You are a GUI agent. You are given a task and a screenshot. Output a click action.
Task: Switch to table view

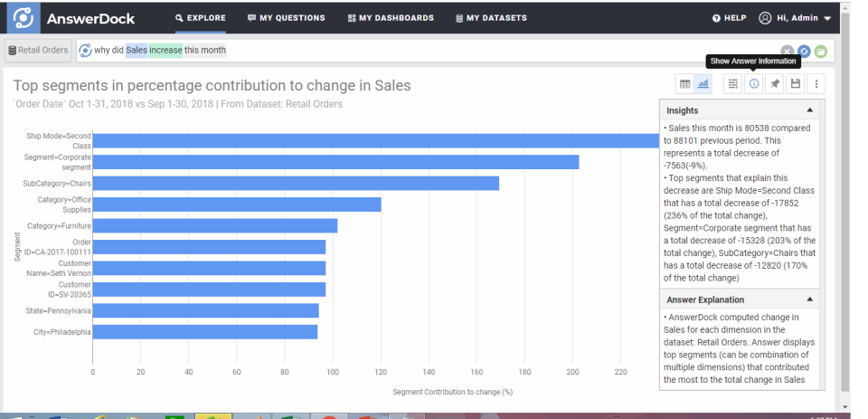pos(685,83)
